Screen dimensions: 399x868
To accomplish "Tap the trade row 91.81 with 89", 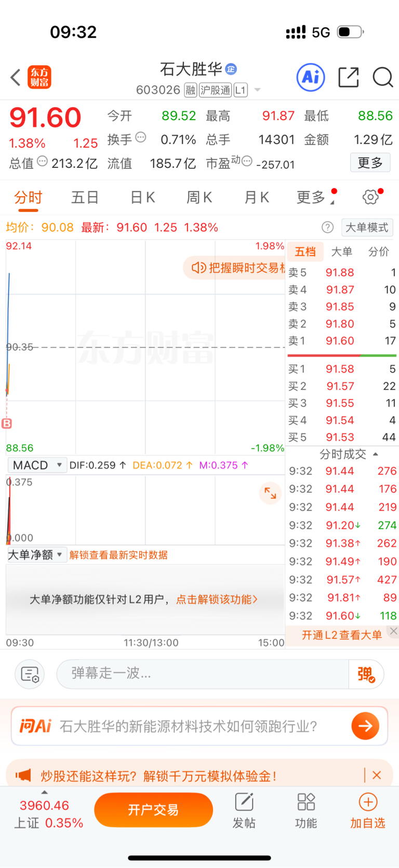I will tap(342, 598).
